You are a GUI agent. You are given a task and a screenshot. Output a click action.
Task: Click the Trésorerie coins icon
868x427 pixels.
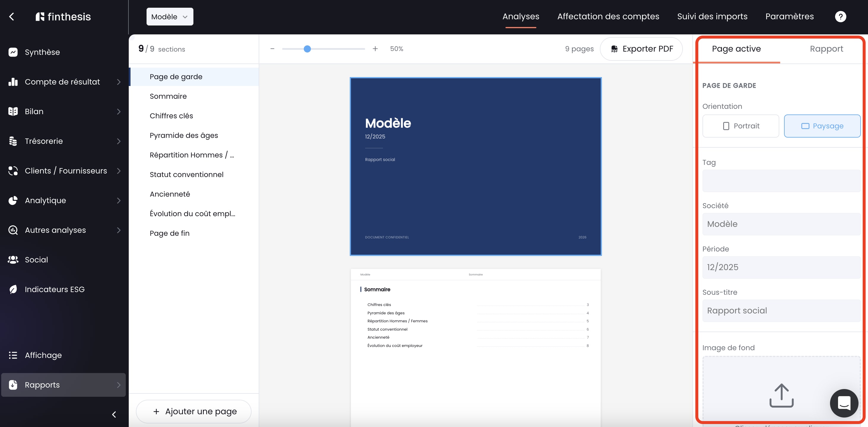pyautogui.click(x=13, y=141)
